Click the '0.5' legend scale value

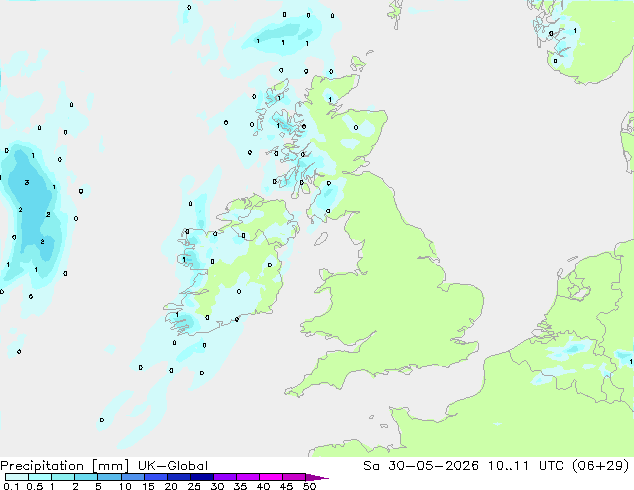tap(34, 486)
